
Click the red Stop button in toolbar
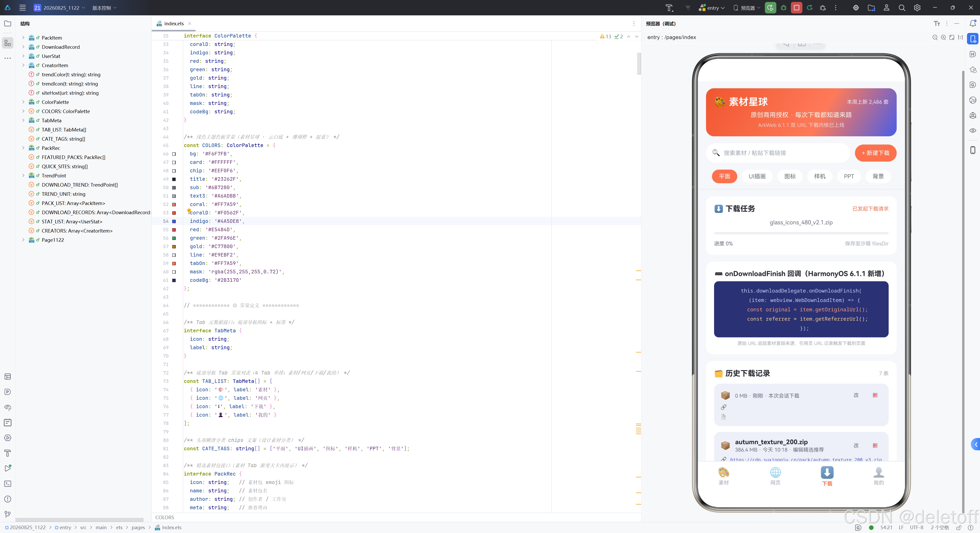796,8
